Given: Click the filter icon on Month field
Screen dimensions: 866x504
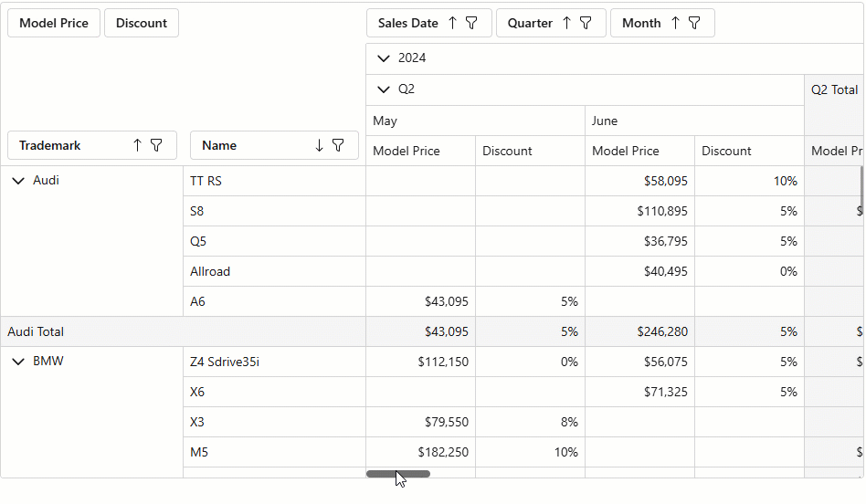Looking at the screenshot, I should click(694, 23).
